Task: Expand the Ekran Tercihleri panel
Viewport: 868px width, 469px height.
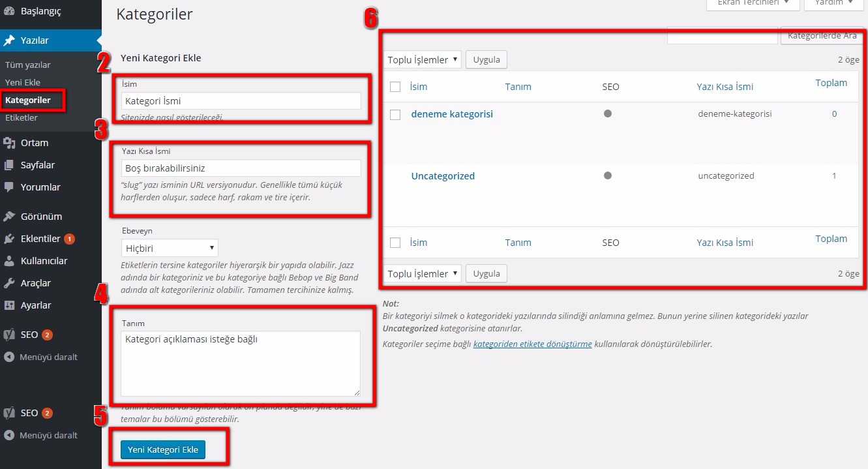Action: click(753, 3)
